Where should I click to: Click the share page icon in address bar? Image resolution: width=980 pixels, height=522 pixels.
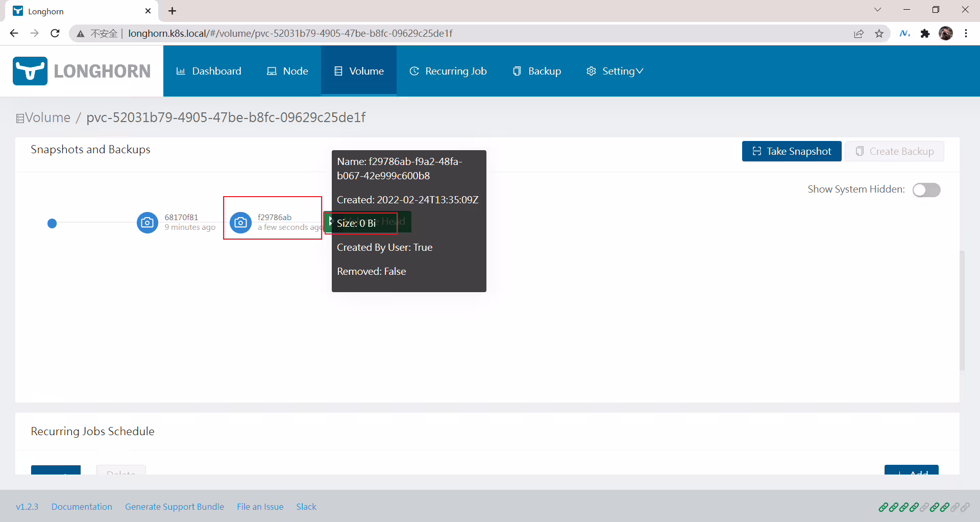pyautogui.click(x=859, y=34)
